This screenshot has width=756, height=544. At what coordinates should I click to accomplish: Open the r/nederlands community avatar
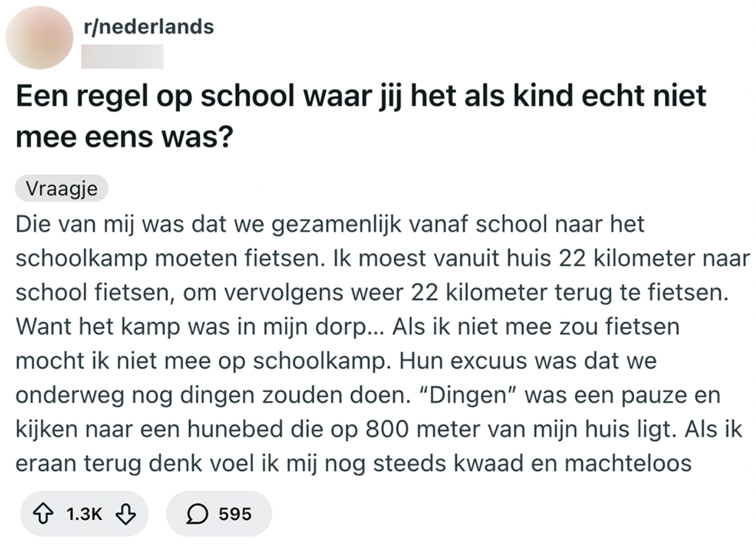pos(39,38)
